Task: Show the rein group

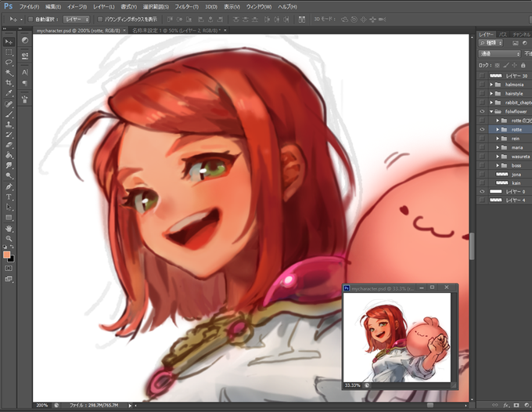Action: [482, 138]
